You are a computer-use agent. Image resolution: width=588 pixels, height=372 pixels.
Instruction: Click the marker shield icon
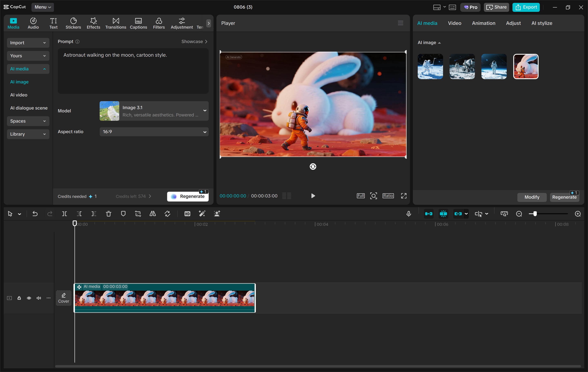123,214
